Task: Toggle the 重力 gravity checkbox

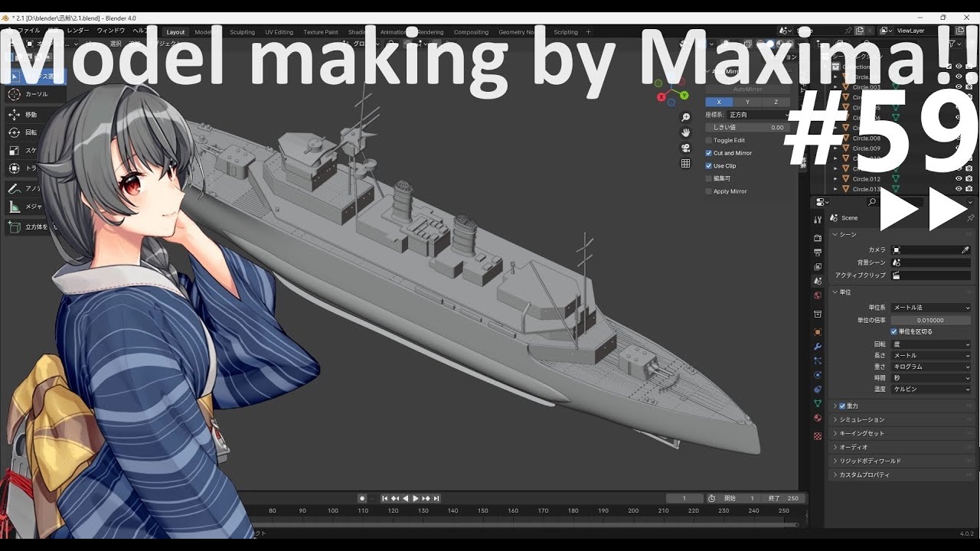Action: click(x=842, y=406)
